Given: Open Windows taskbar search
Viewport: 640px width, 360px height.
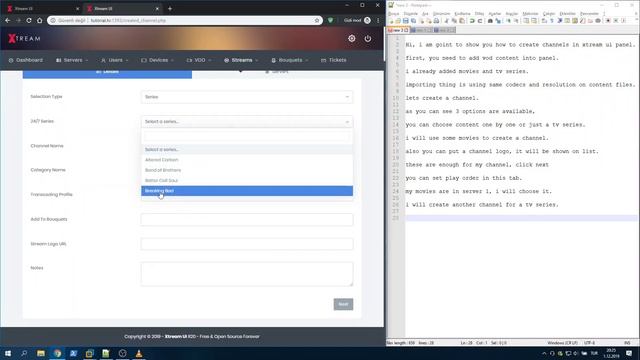Looking at the screenshot, I should coord(24,353).
